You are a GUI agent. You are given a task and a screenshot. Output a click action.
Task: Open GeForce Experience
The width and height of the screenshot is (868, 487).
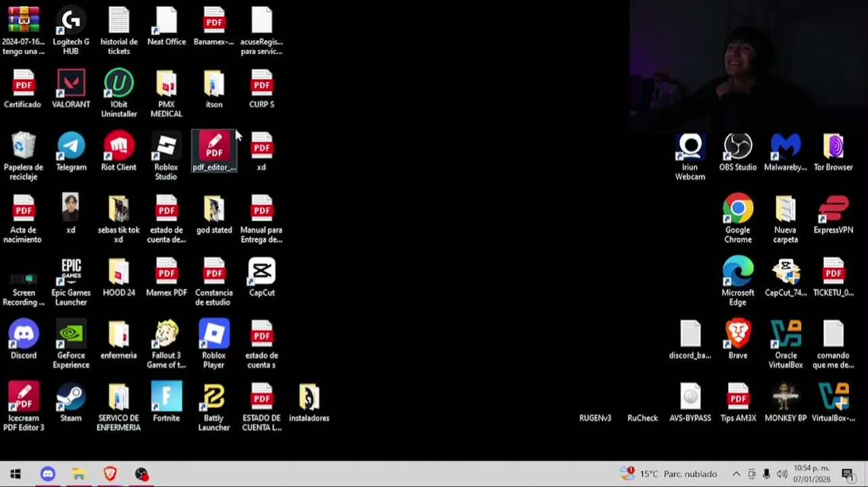(71, 345)
